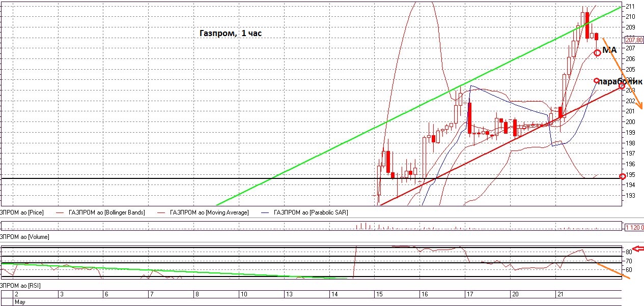Click date axis label 20
The width and height of the screenshot is (644, 306).
tap(515, 294)
